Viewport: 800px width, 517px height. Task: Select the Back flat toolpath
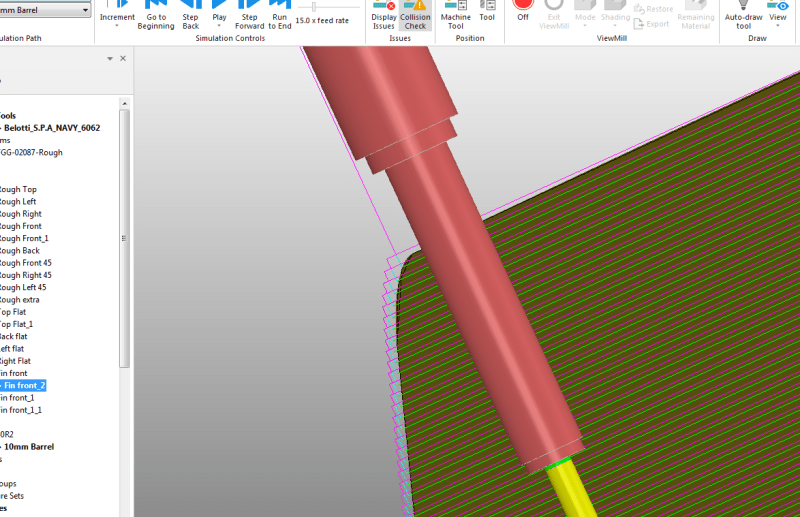pyautogui.click(x=14, y=336)
